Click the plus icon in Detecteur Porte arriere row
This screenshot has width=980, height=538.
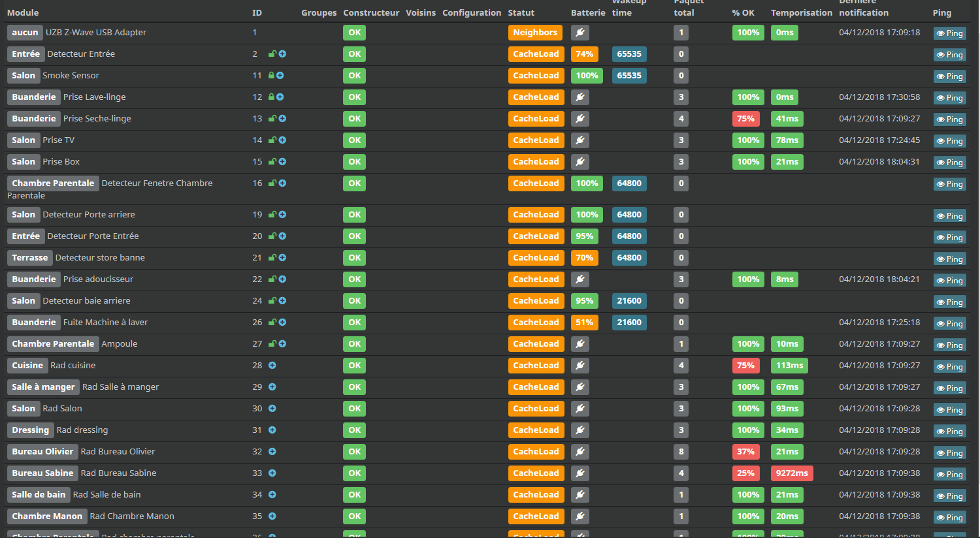point(282,215)
